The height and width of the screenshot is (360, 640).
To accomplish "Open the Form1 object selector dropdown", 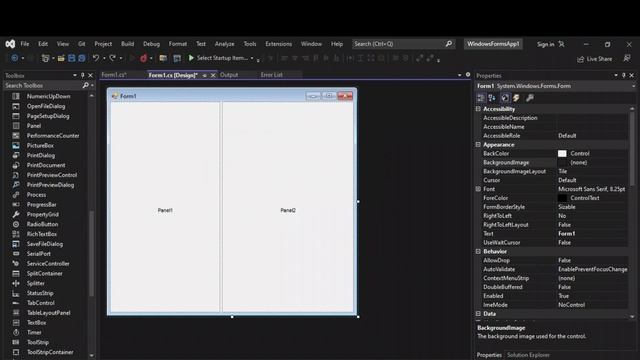I will [633, 86].
